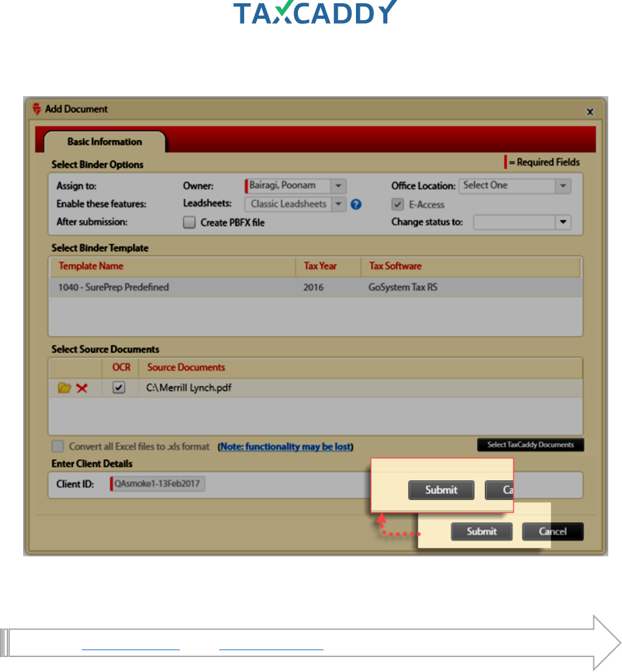Check Convert all Excel files to .xls format
Viewport: 622px width, 672px height.
pyautogui.click(x=57, y=446)
